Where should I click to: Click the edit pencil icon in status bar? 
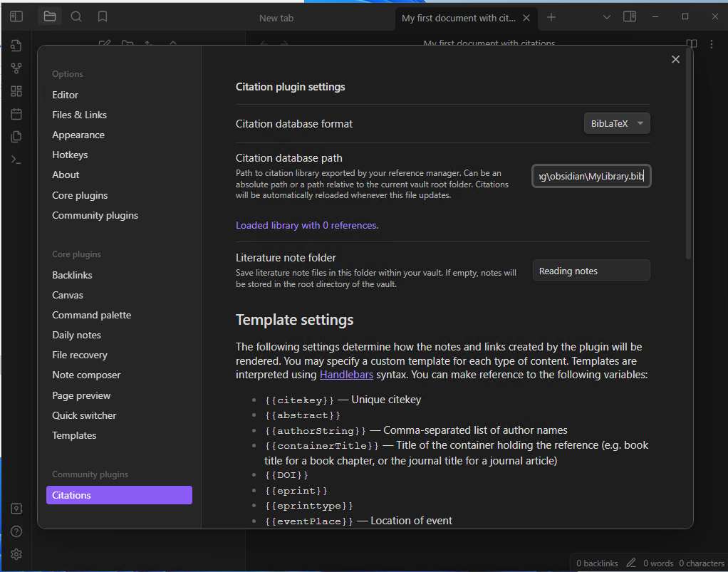(630, 563)
